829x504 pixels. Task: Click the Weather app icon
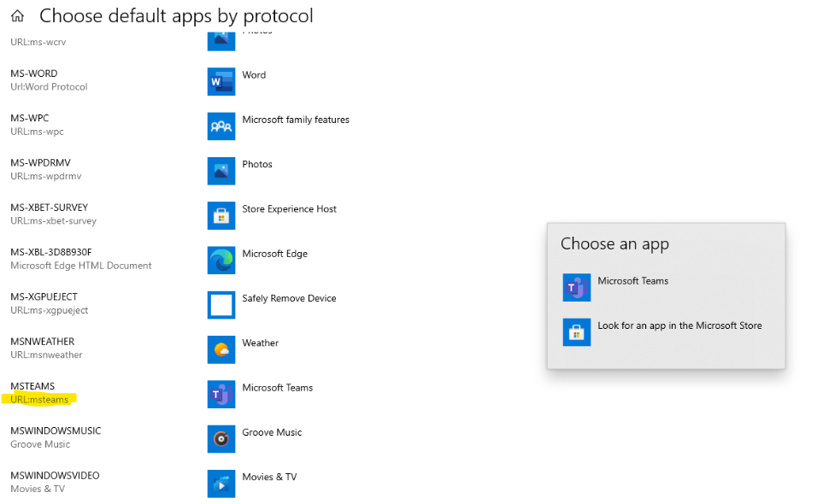coord(221,349)
